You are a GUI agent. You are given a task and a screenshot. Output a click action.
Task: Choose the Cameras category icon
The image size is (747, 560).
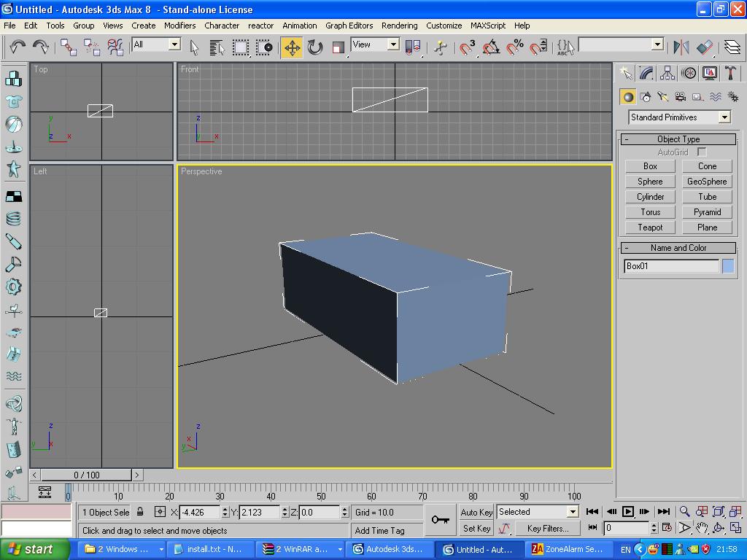tap(681, 96)
